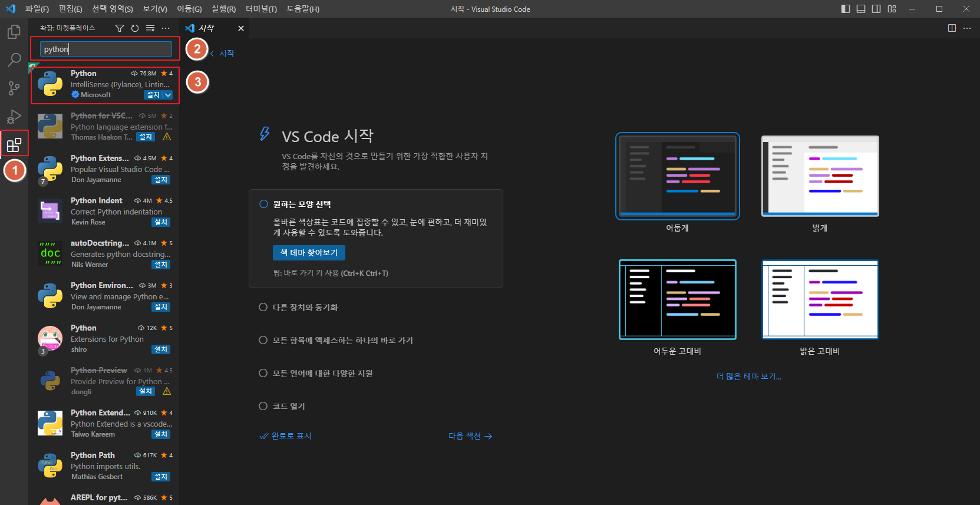Choose the 밝은 고대비 theme thumbnail
The height and width of the screenshot is (505, 980).
(x=820, y=299)
